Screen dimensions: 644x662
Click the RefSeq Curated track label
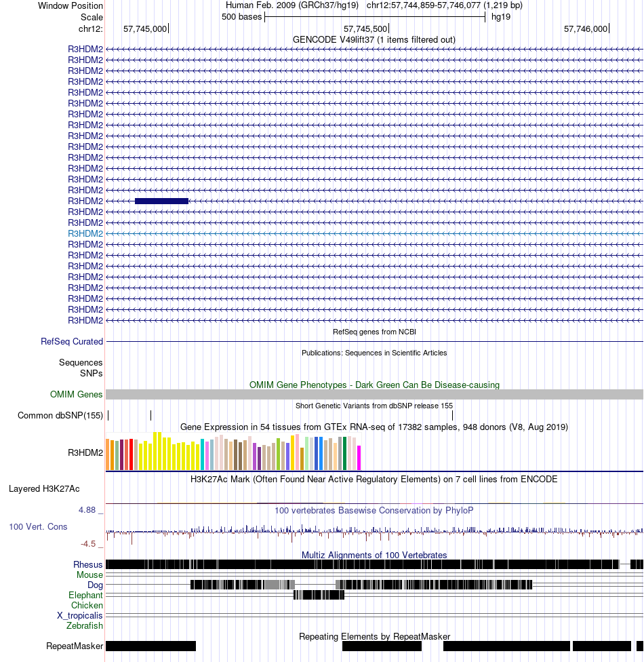72,341
